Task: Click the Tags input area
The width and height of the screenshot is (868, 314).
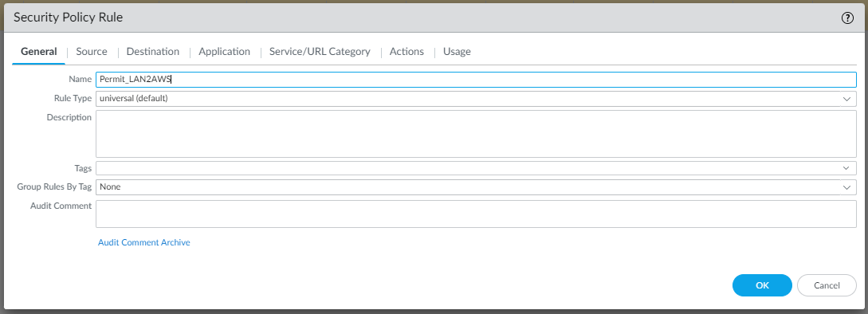Action: coord(469,168)
